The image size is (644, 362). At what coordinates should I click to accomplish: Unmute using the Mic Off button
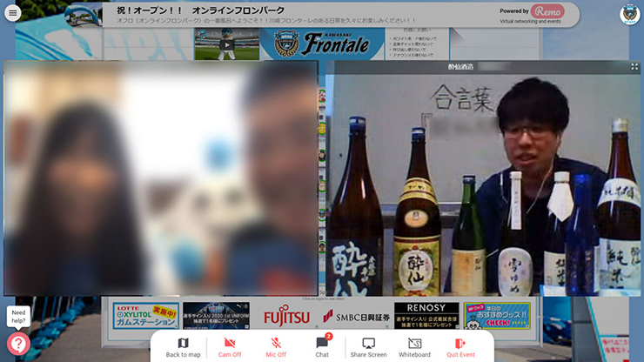(x=276, y=347)
